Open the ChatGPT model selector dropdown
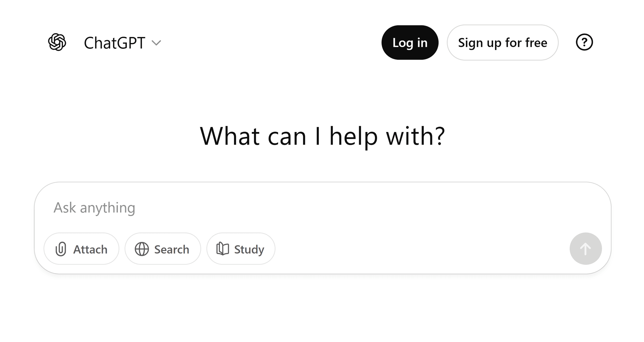Viewport: 644px width, 342px height. coord(157,43)
